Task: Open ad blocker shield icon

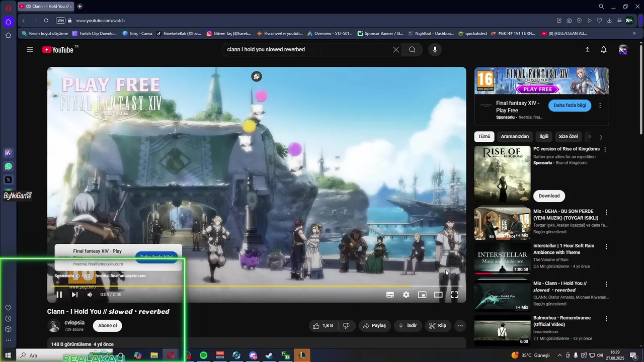Action: point(579,21)
